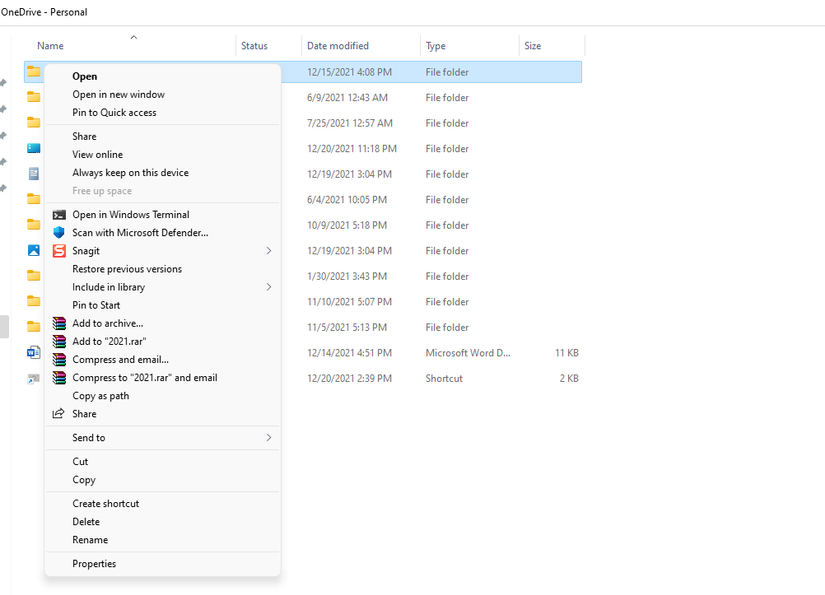This screenshot has height=595, width=825.
Task: Choose Open in Windows Terminal
Action: point(130,215)
